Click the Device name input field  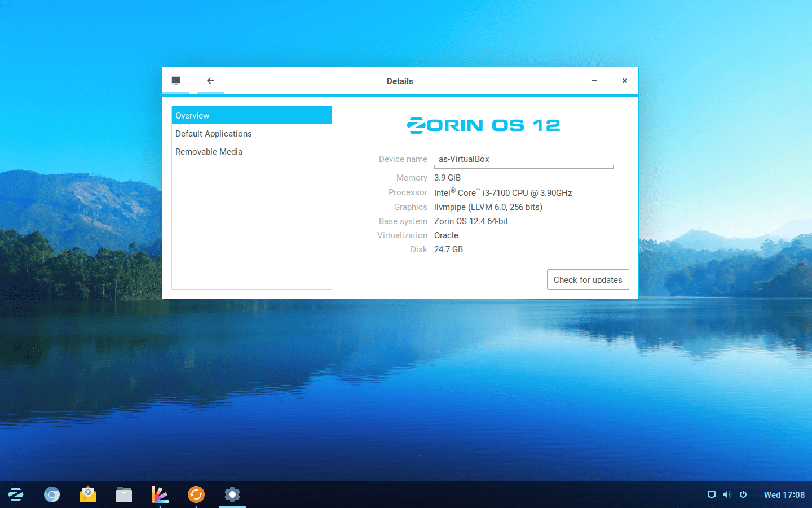(523, 160)
